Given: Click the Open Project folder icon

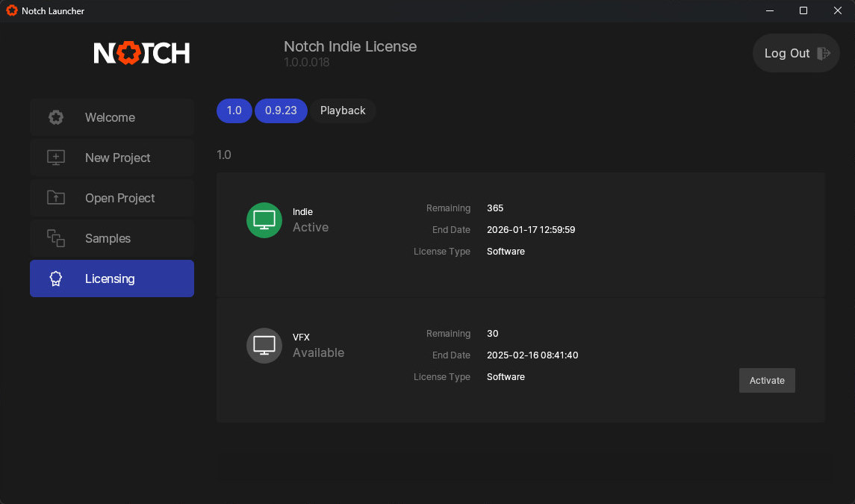Looking at the screenshot, I should [x=55, y=198].
